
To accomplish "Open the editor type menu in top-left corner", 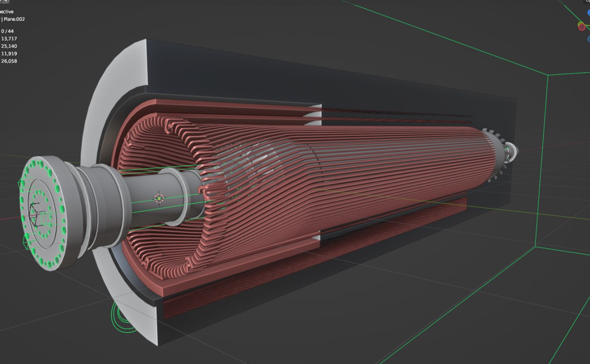I will [5, 2].
